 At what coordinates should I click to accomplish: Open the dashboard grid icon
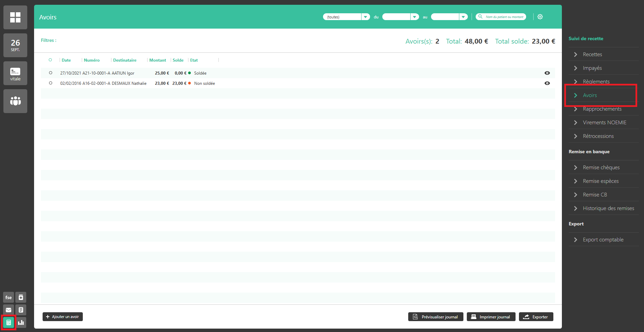pos(15,17)
